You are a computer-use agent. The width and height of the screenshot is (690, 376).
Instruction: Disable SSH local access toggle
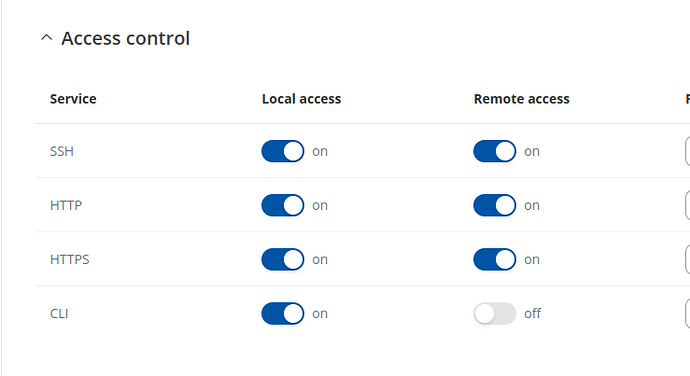[x=283, y=151]
